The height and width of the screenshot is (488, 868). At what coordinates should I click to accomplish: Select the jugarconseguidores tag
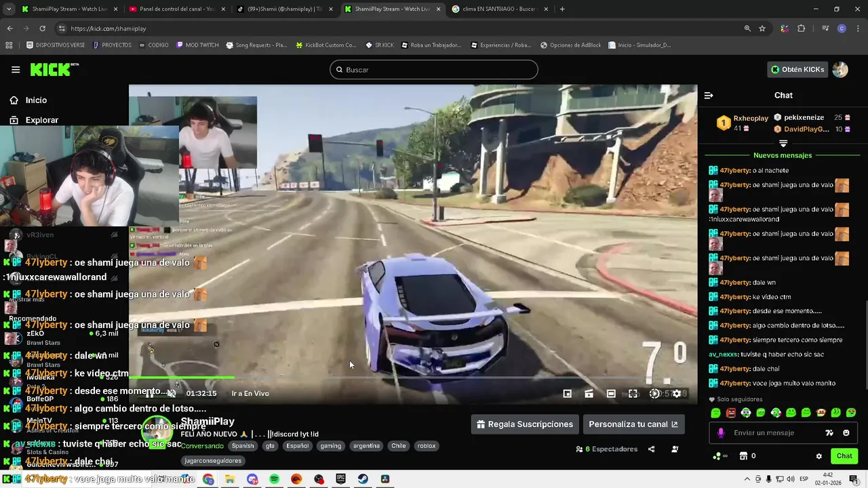click(213, 461)
